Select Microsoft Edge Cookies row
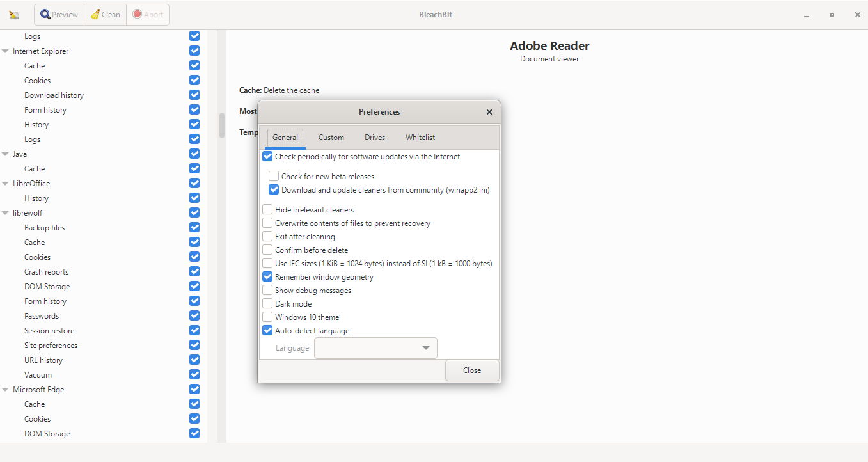868x462 pixels. pos(38,419)
